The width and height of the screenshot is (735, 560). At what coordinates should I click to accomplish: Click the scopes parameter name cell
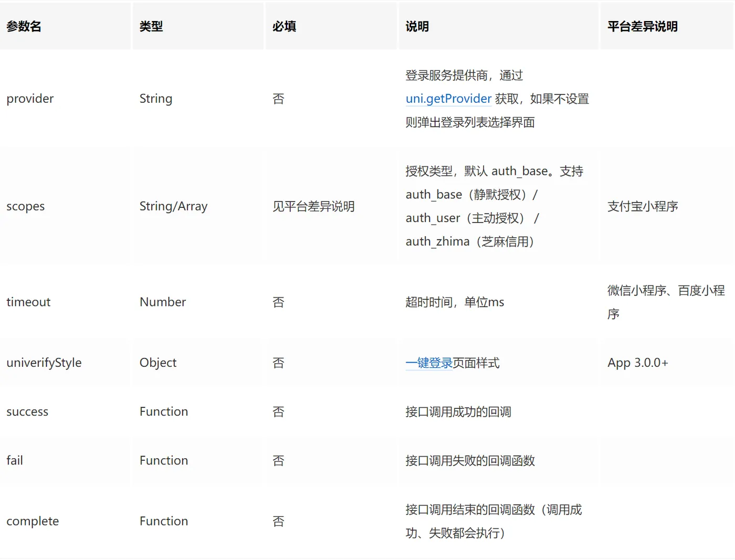point(25,206)
